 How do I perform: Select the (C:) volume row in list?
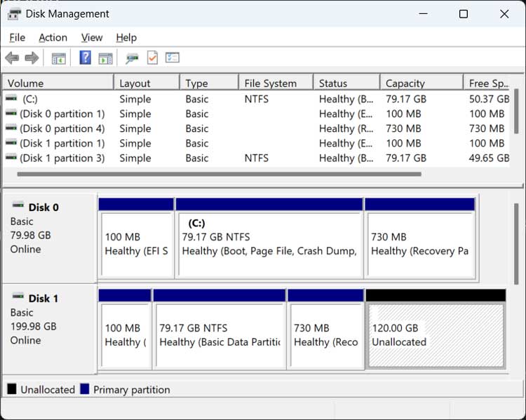29,99
